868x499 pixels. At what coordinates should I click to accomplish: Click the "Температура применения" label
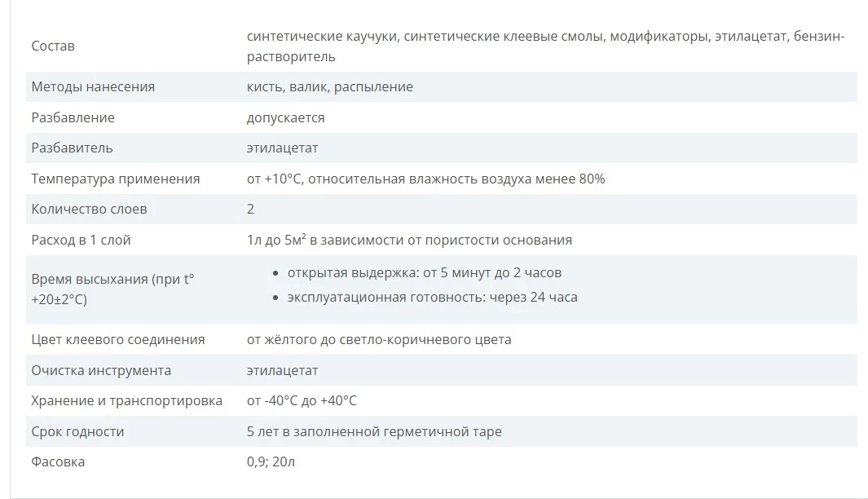pyautogui.click(x=115, y=179)
